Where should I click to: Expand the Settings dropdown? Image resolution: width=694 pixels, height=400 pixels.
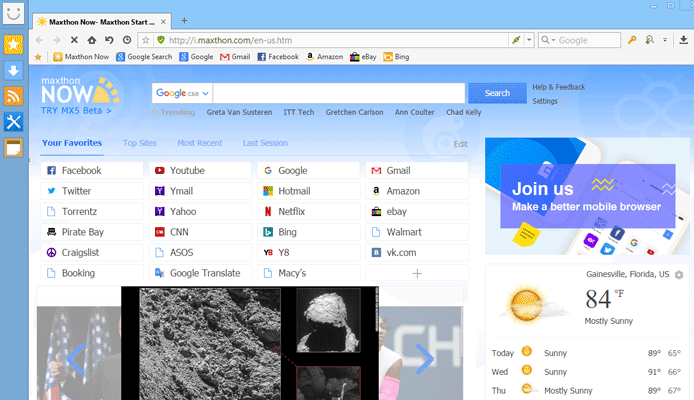tap(549, 101)
